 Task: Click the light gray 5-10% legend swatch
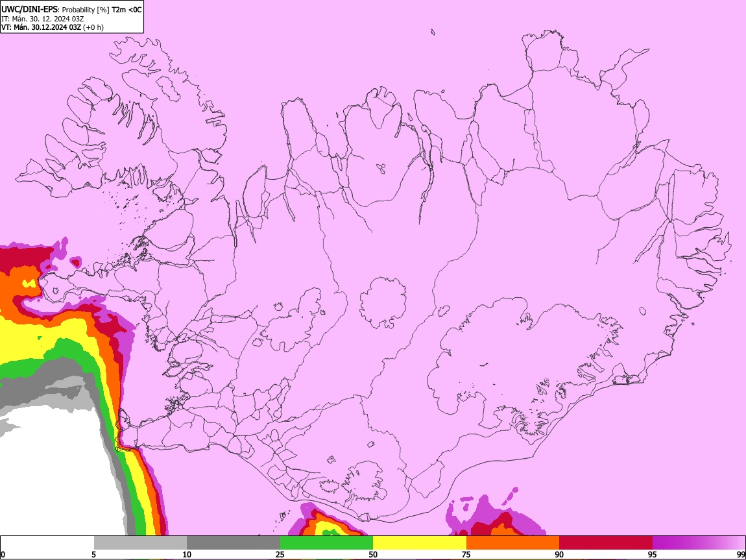140,543
